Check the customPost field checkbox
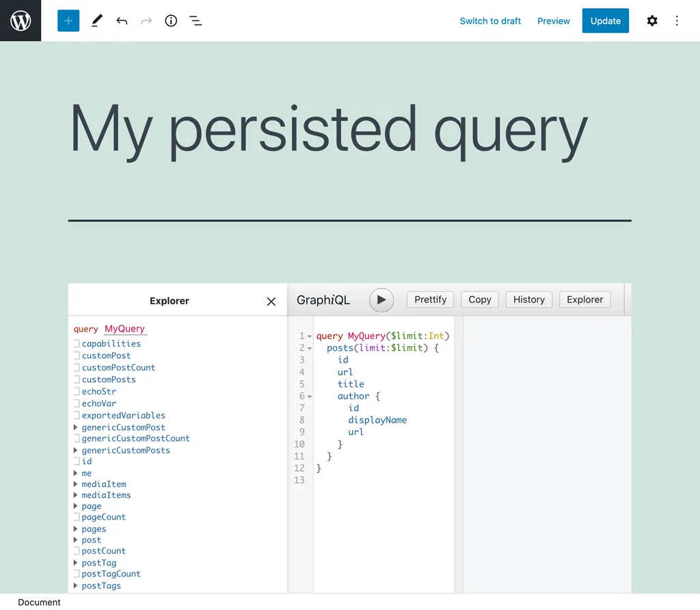Screen dimensions: 700x610 point(77,356)
